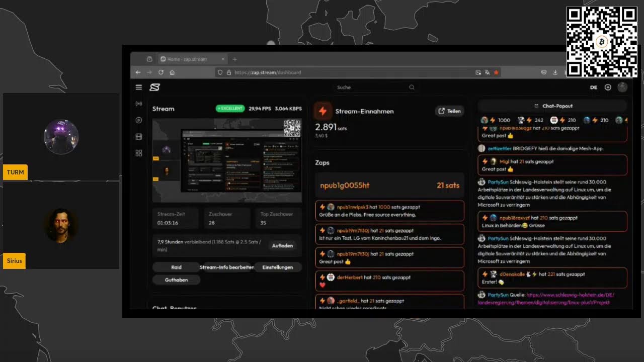Image resolution: width=644 pixels, height=362 pixels.
Task: Click browser back arrow
Action: pyautogui.click(x=138, y=72)
